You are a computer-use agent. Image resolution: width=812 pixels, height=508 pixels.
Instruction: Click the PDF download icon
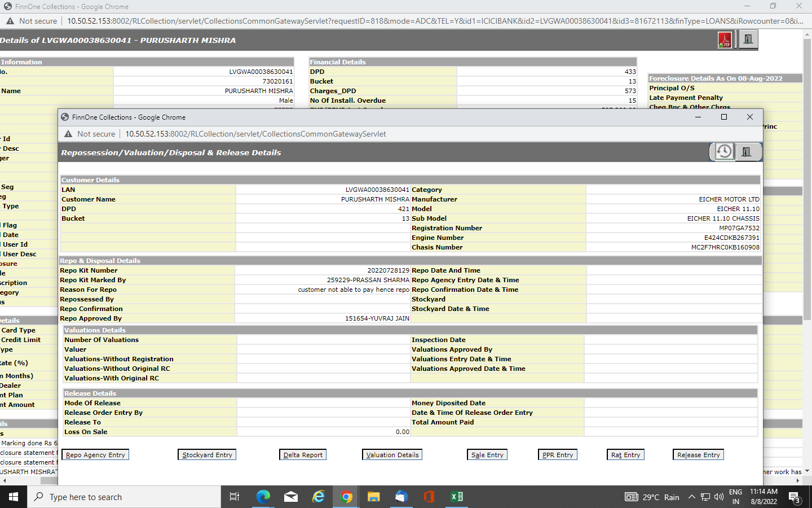[x=725, y=40]
